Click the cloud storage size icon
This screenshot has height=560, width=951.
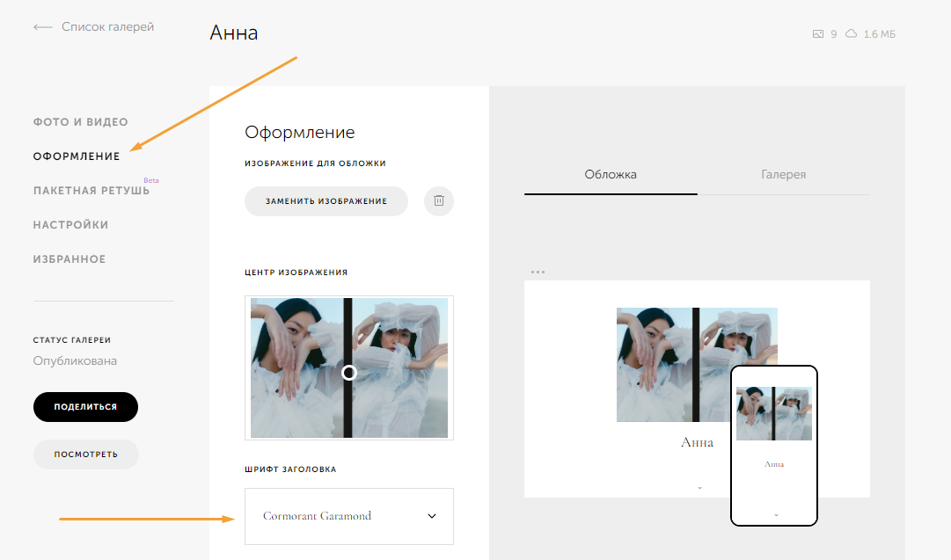(851, 34)
